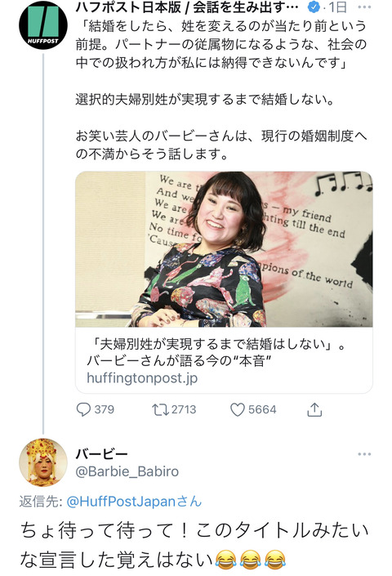This screenshot has height=576, width=392.
Task: Open the huffingtonpost.jp article link
Action: tap(142, 377)
